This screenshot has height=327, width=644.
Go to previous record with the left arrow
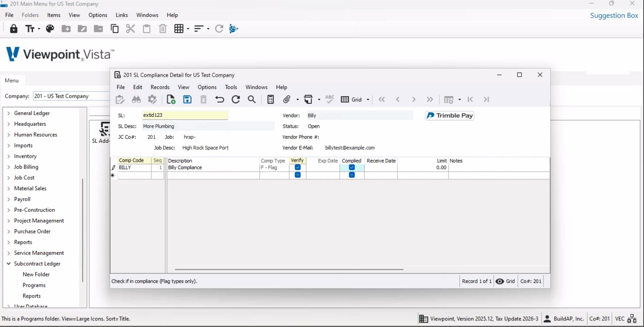(x=398, y=99)
